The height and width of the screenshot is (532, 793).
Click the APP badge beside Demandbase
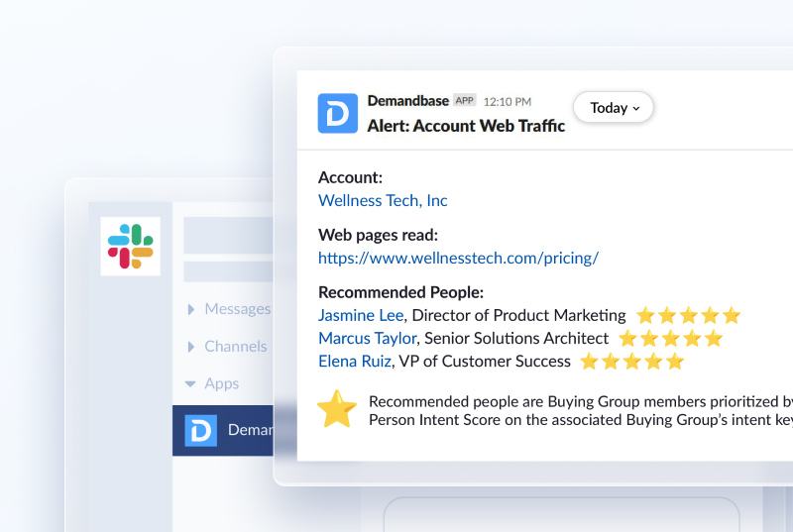point(465,101)
